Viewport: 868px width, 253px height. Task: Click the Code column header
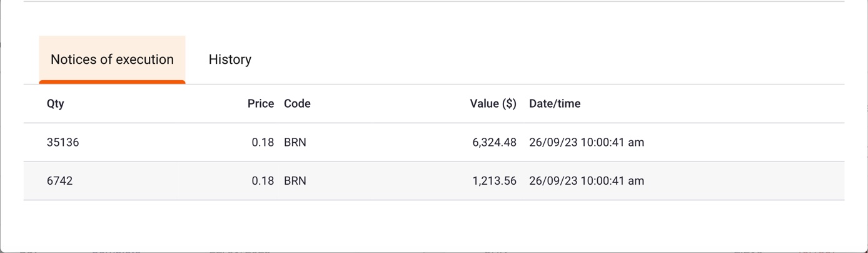tap(297, 104)
